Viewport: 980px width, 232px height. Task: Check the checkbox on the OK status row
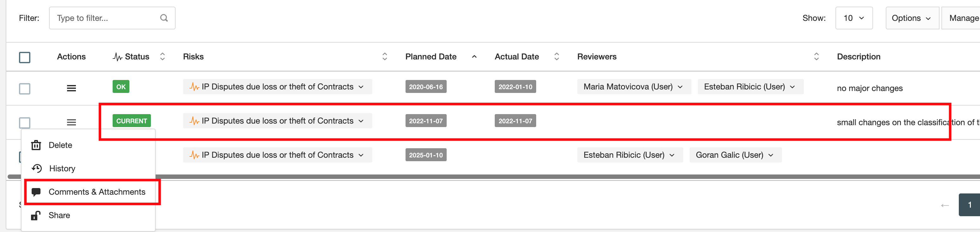(x=24, y=89)
